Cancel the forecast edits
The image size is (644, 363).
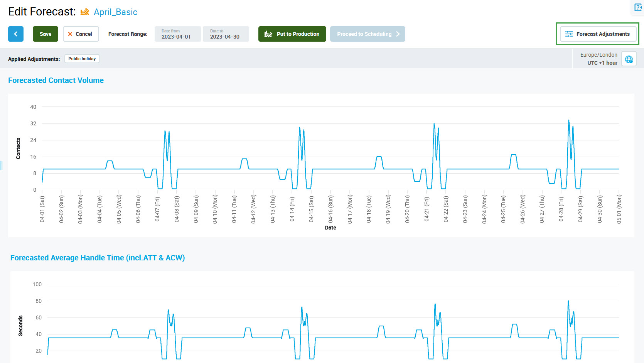coord(81,34)
